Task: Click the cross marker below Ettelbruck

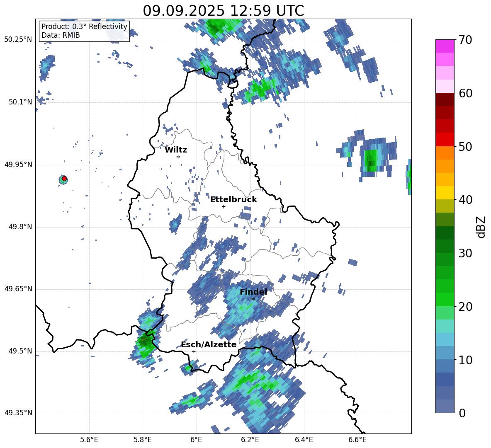Action: point(224,206)
